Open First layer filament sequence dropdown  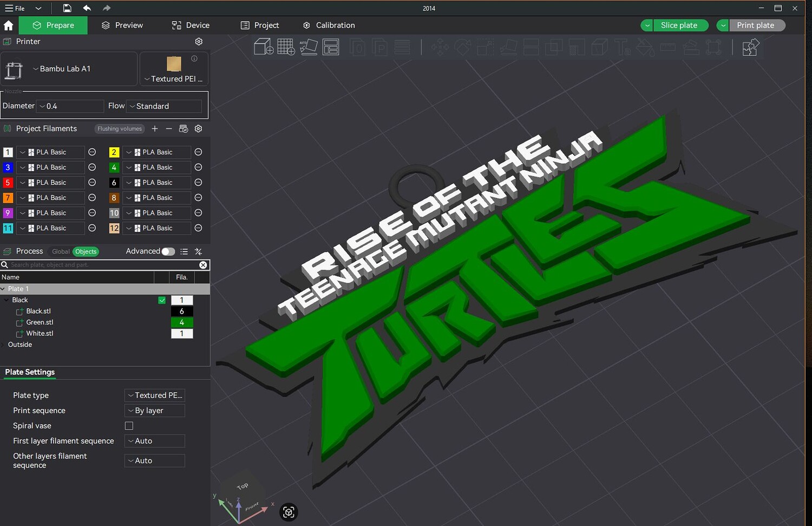(155, 441)
